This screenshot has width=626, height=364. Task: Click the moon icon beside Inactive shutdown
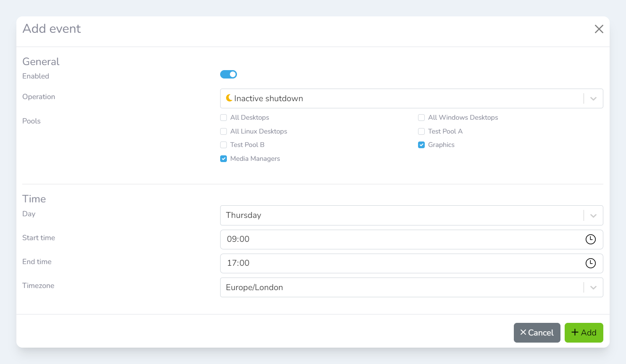click(x=229, y=98)
